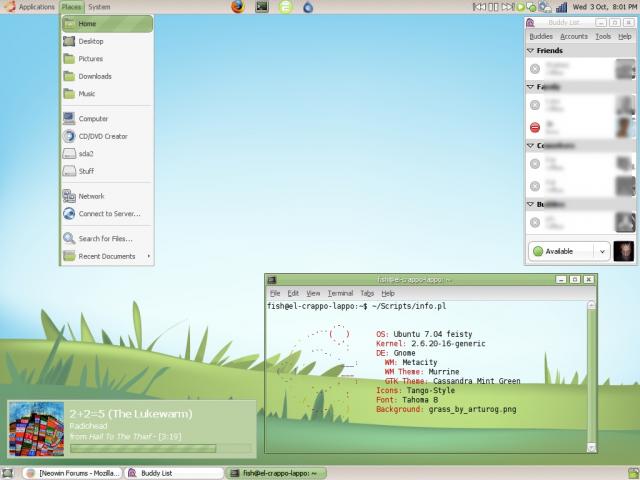The width and height of the screenshot is (640, 480).
Task: Click terminal scrollbar down arrow
Action: [591, 448]
